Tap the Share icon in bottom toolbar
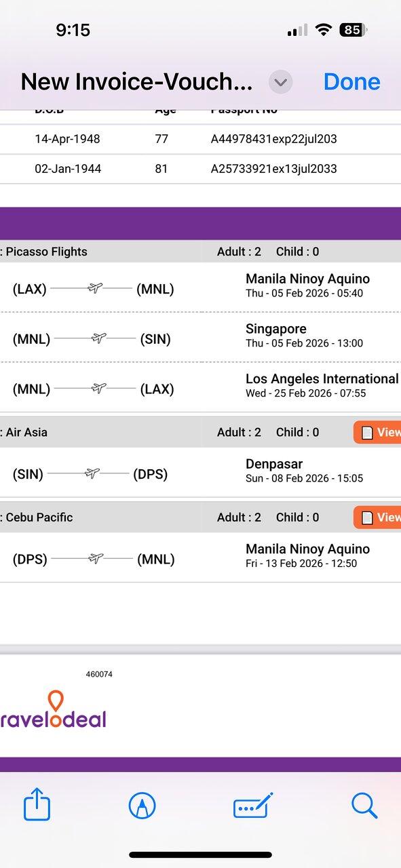Screen dimensions: 401x868 click(x=37, y=806)
